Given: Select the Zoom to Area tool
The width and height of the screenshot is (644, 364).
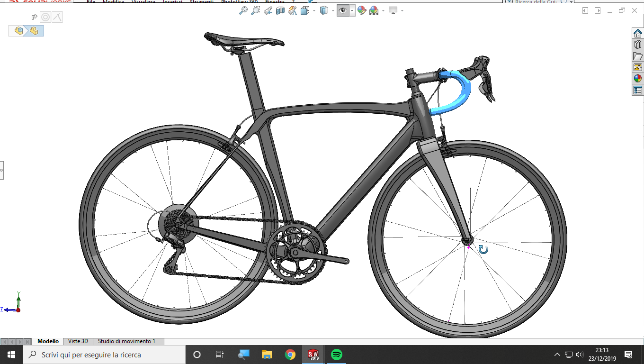Looking at the screenshot, I should point(256,10).
